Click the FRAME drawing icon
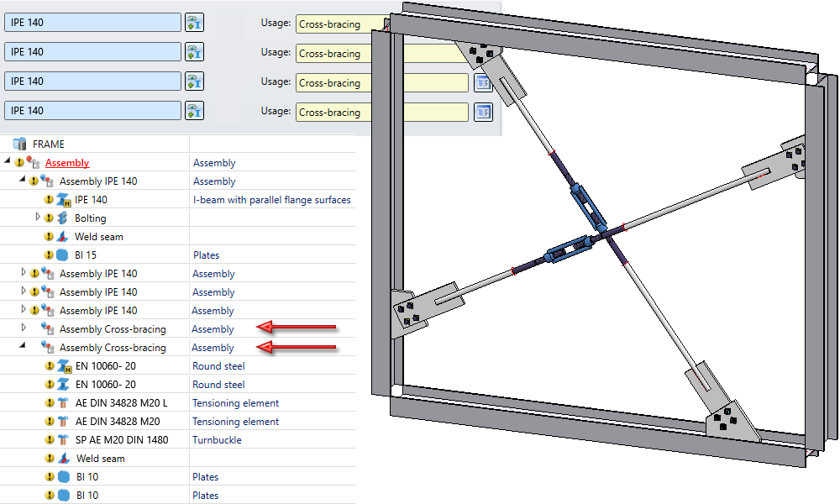Viewport: 840px width, 504px height. 20,144
